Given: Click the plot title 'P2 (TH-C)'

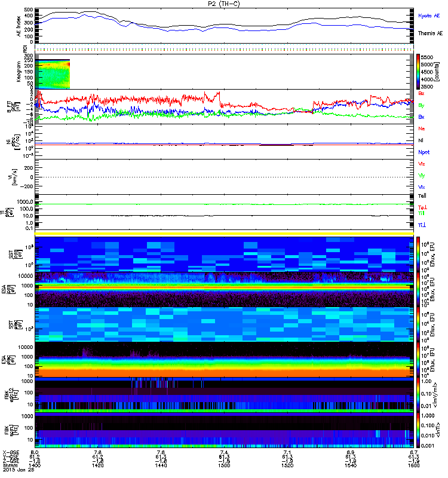Looking at the screenshot, I should pos(224,4).
